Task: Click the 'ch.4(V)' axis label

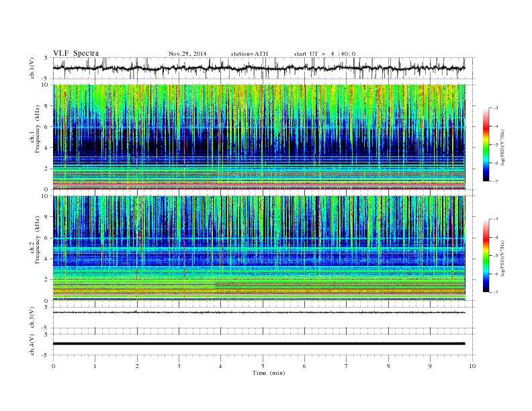Action: (32, 345)
